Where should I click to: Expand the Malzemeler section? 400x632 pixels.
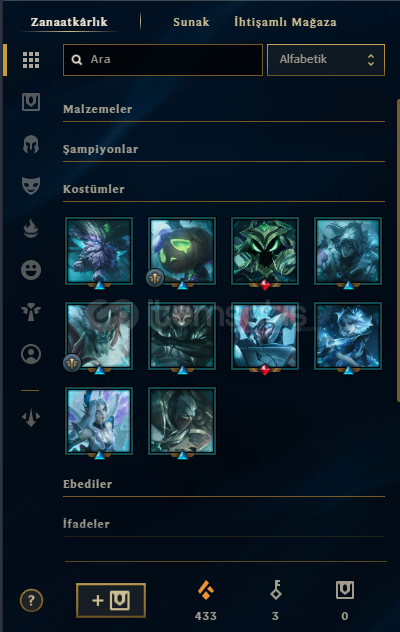pos(224,109)
